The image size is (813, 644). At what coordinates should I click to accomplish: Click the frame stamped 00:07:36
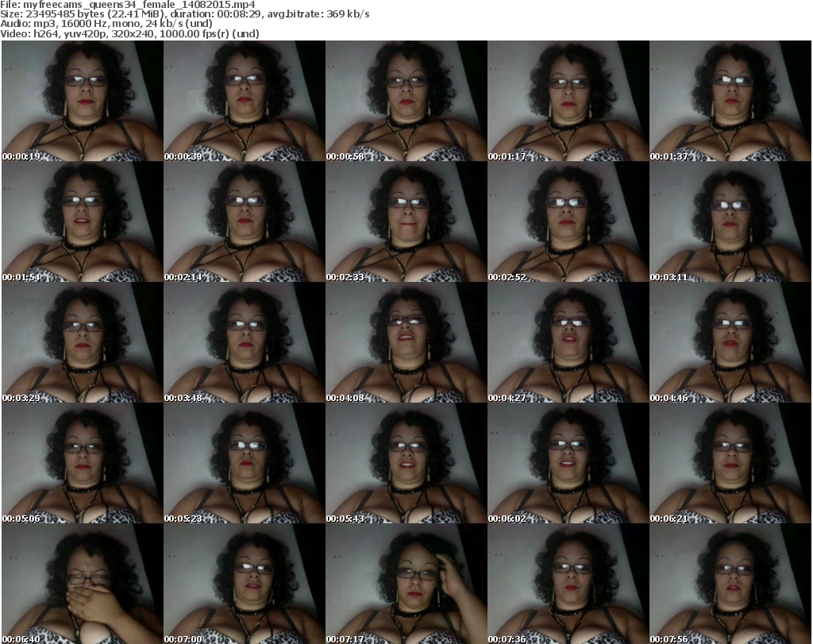568,584
